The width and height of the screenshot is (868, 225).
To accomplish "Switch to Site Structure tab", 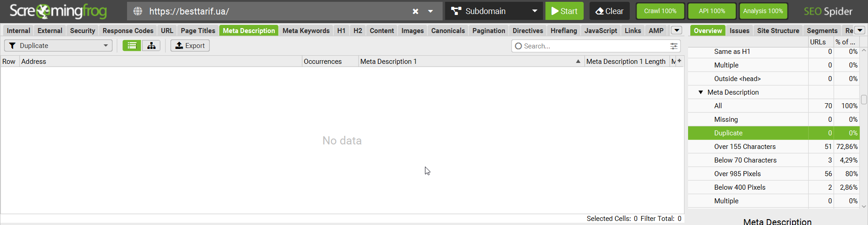I will (x=778, y=30).
